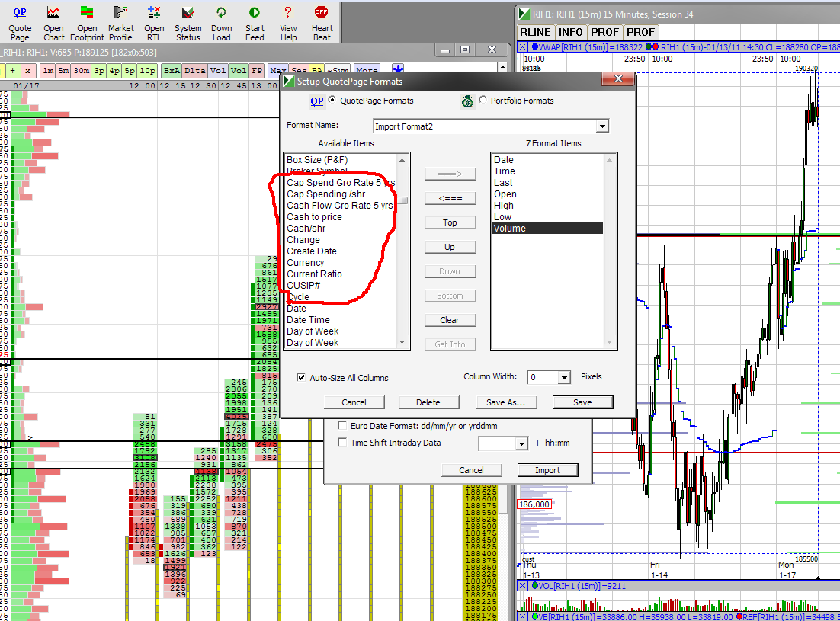Open the Quote Page toolbar icon
The width and height of the screenshot is (840, 621).
coord(20,13)
